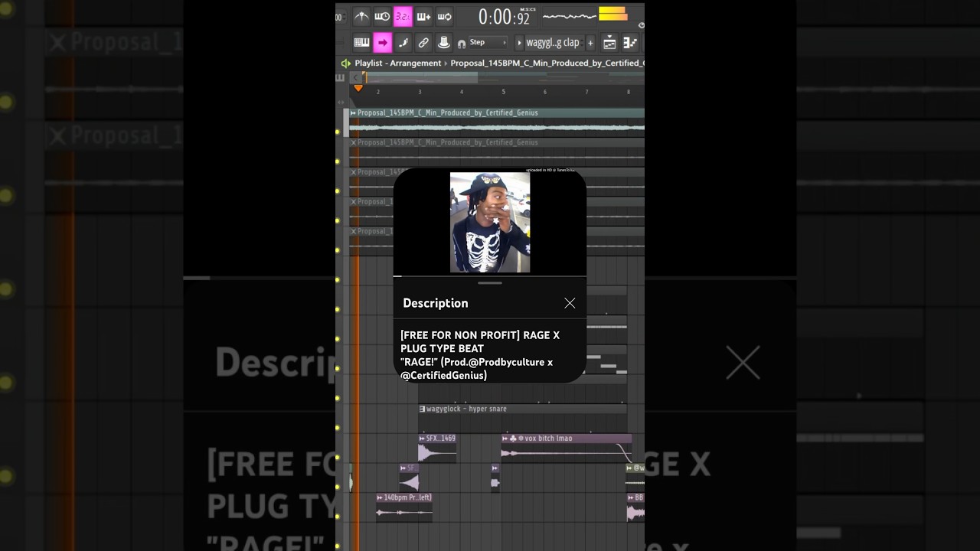Open the 140bpm Pr..left) clip menu arrow
Viewport: 980px width, 551px height.
380,497
